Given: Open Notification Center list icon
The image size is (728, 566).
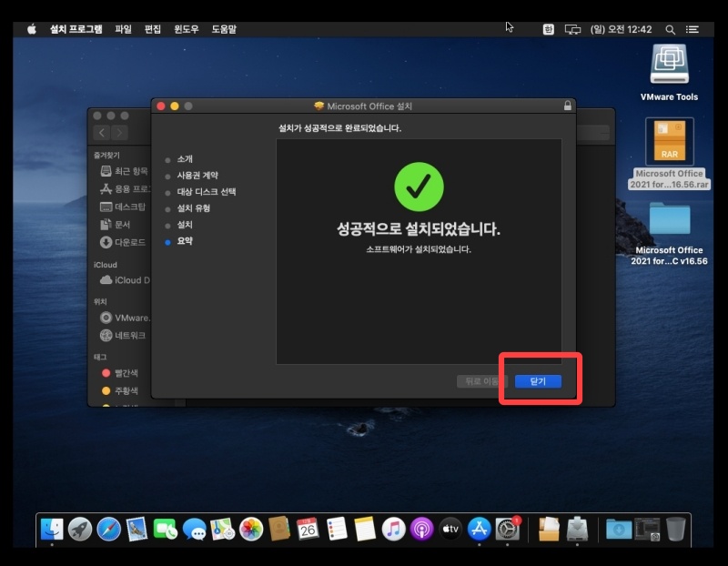Looking at the screenshot, I should [693, 30].
